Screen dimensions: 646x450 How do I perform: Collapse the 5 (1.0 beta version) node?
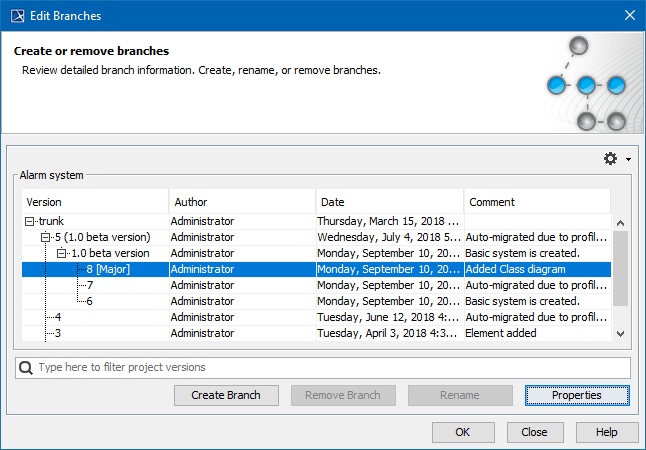[x=45, y=237]
